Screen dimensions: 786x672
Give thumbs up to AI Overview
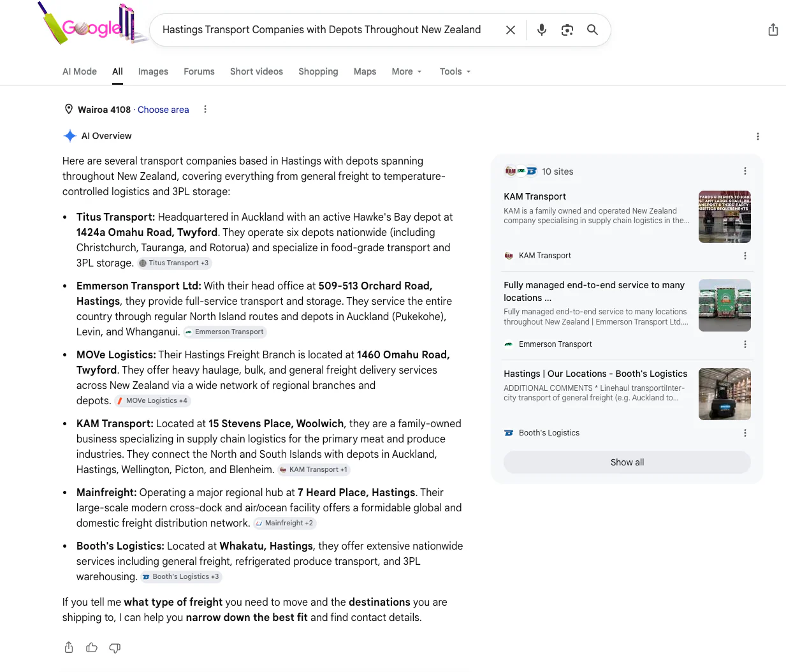tap(92, 648)
